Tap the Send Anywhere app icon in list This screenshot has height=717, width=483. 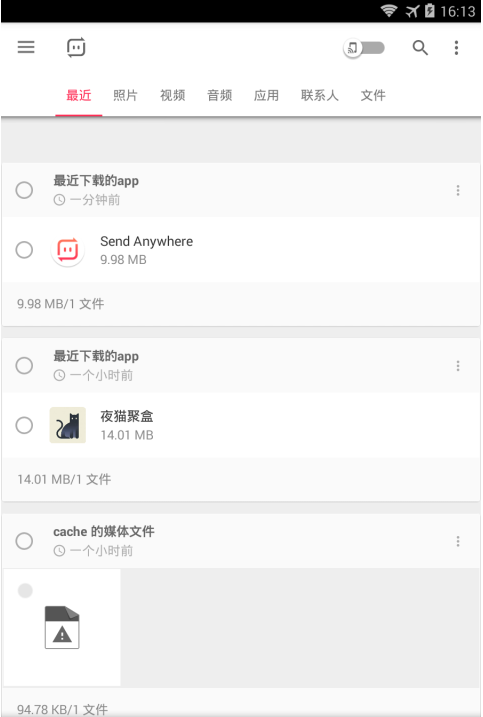pos(68,250)
